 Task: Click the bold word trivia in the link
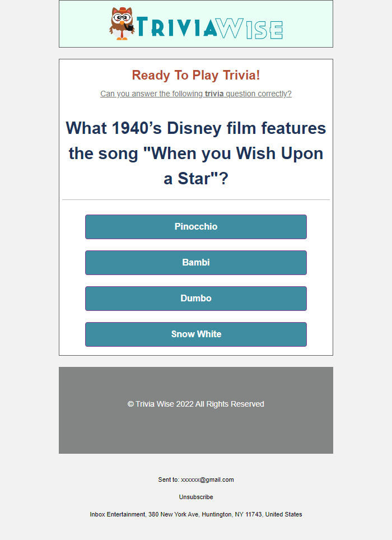click(x=215, y=94)
